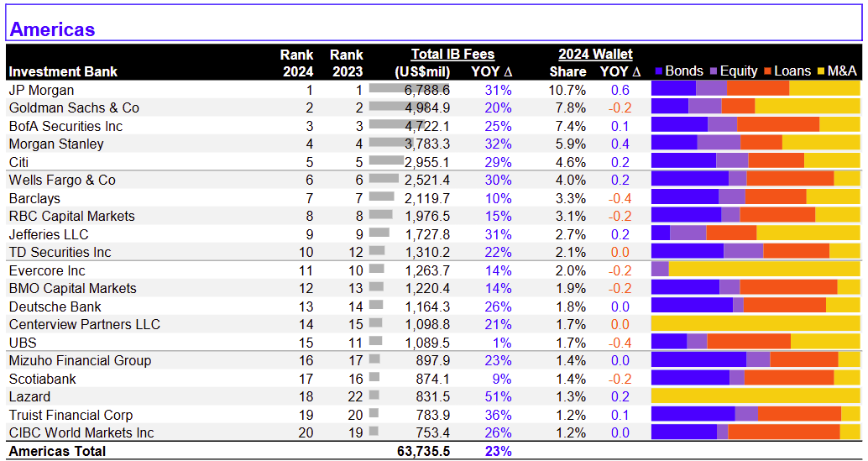Select the Total IB Fees header
Screen dimensions: 868x461
452,55
